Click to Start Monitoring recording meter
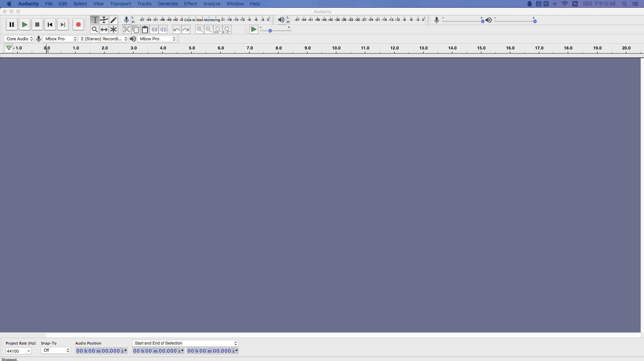Screen dimensions: 644x361 [x=202, y=20]
